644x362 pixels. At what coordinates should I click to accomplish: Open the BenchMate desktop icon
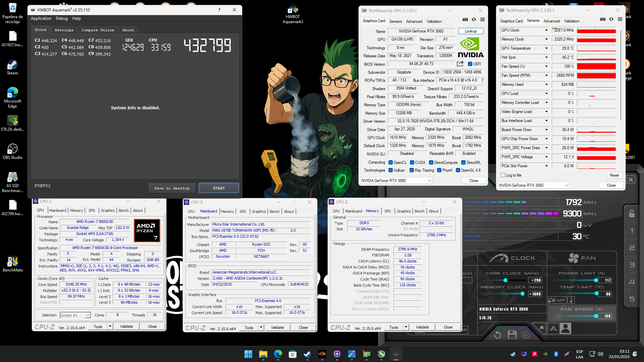click(12, 264)
